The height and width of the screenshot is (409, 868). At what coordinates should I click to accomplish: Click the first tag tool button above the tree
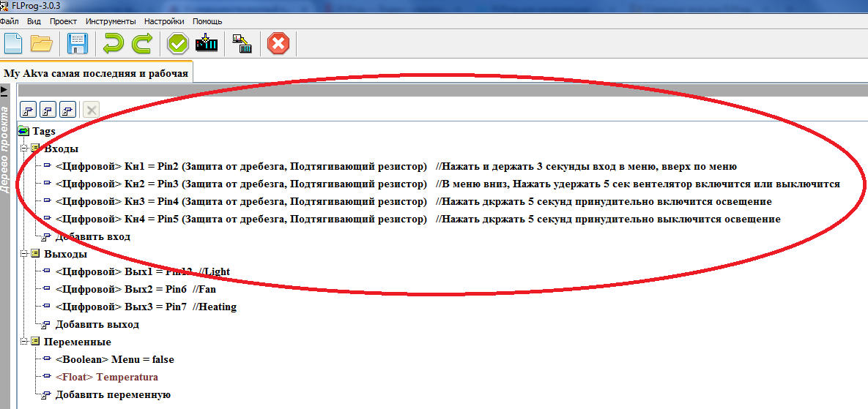[x=29, y=110]
